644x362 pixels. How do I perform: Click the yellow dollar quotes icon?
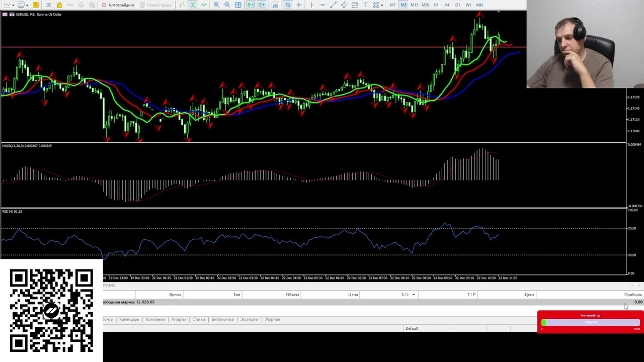pos(36,5)
